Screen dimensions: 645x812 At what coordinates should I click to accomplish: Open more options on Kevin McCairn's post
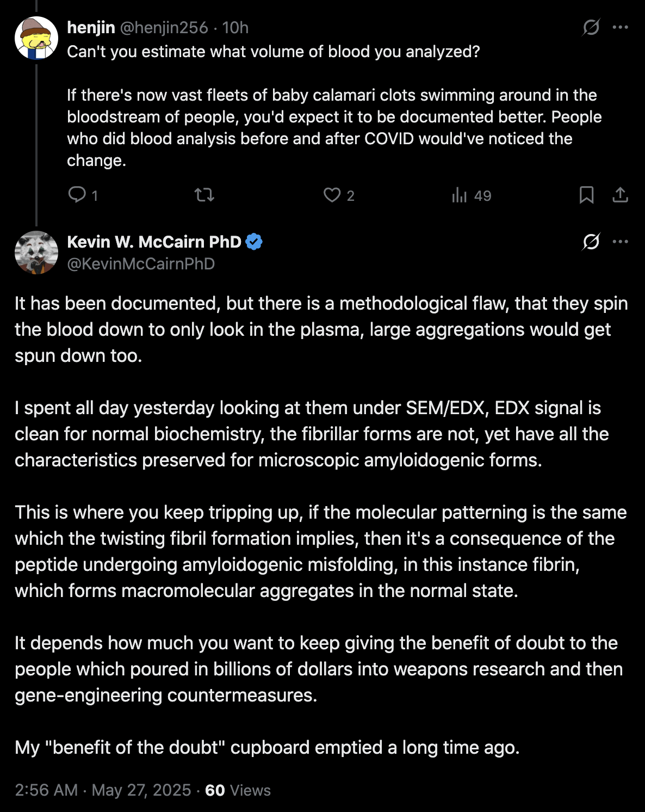coord(620,242)
